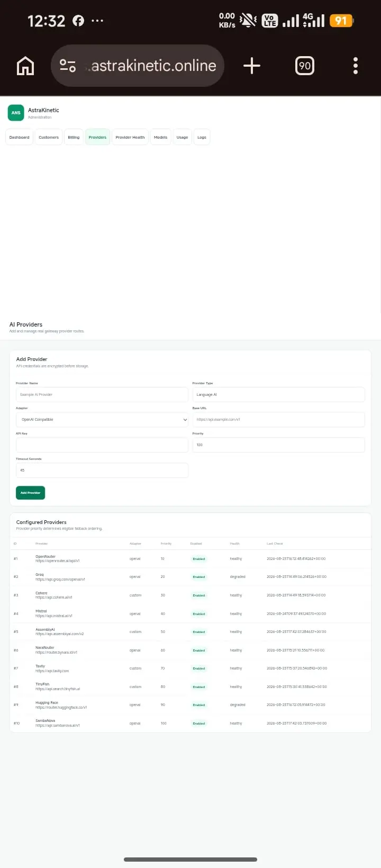Screen dimensions: 381x868
Task: Click the Hugging Face provider name
Action: pyautogui.click(x=47, y=703)
